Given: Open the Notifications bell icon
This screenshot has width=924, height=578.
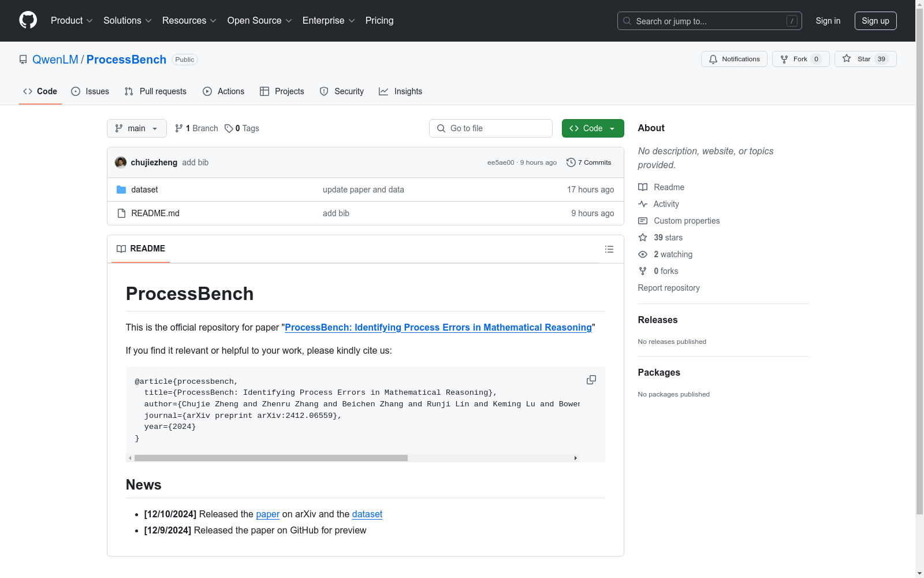Looking at the screenshot, I should (713, 59).
